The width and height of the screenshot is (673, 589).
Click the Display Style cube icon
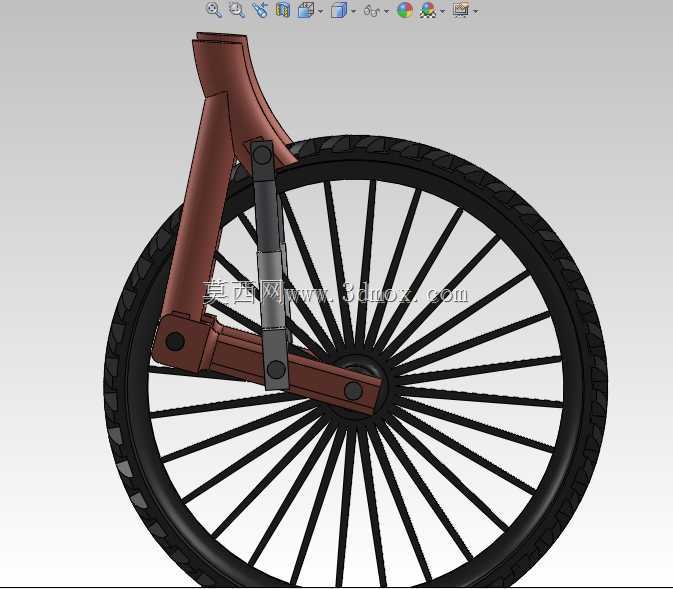click(339, 10)
